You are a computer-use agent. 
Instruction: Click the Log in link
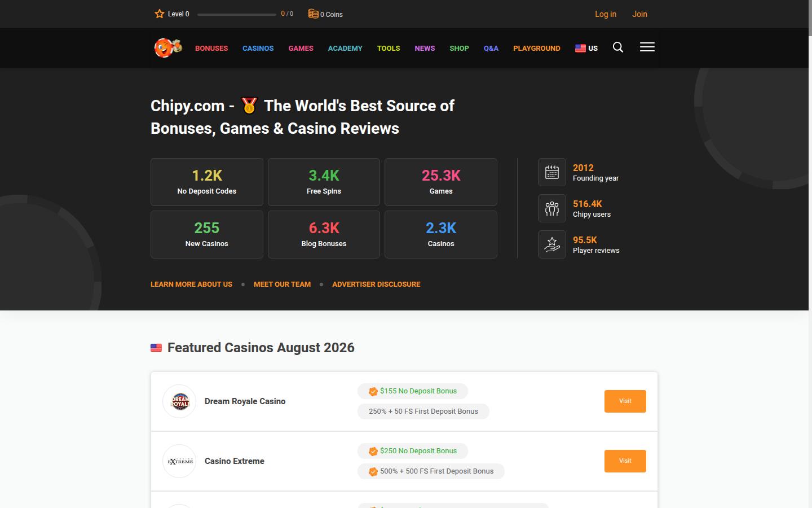(606, 14)
